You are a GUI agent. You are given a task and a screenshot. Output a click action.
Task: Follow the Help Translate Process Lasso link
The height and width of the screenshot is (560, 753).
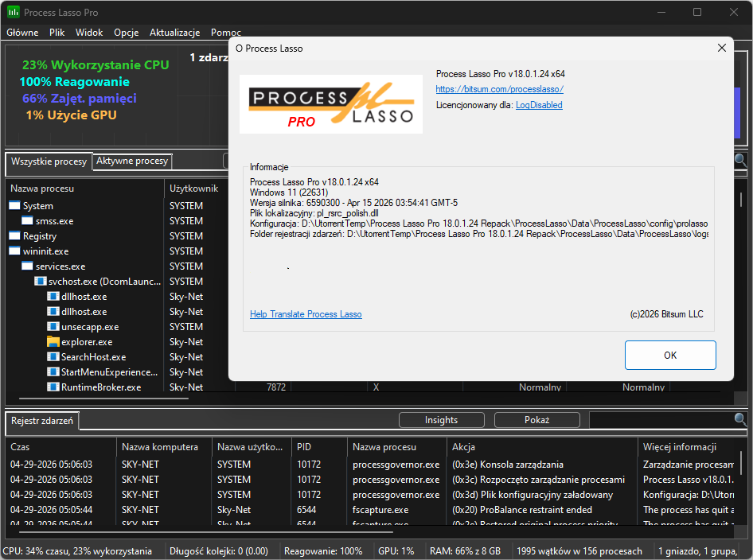tap(306, 314)
